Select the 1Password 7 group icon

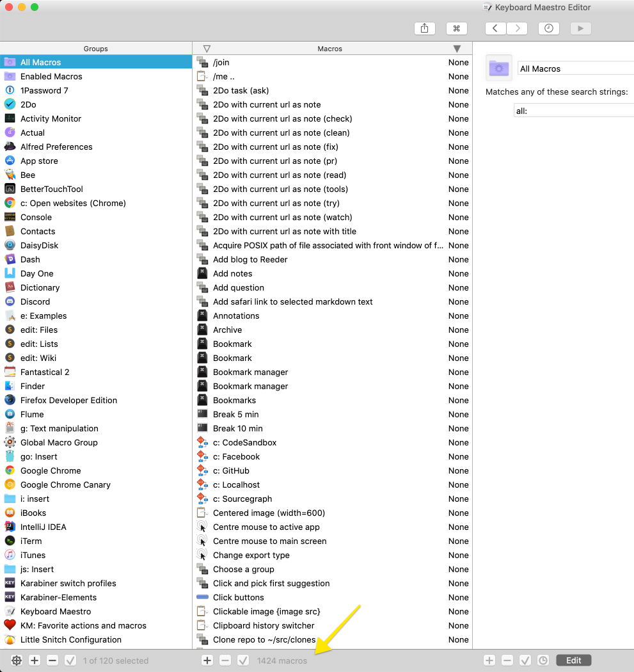[x=10, y=90]
